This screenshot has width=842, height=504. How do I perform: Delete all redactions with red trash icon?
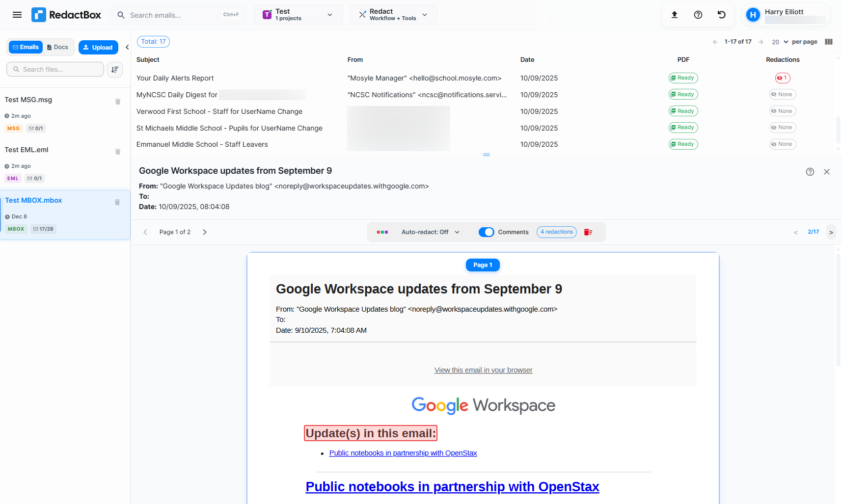(x=588, y=232)
